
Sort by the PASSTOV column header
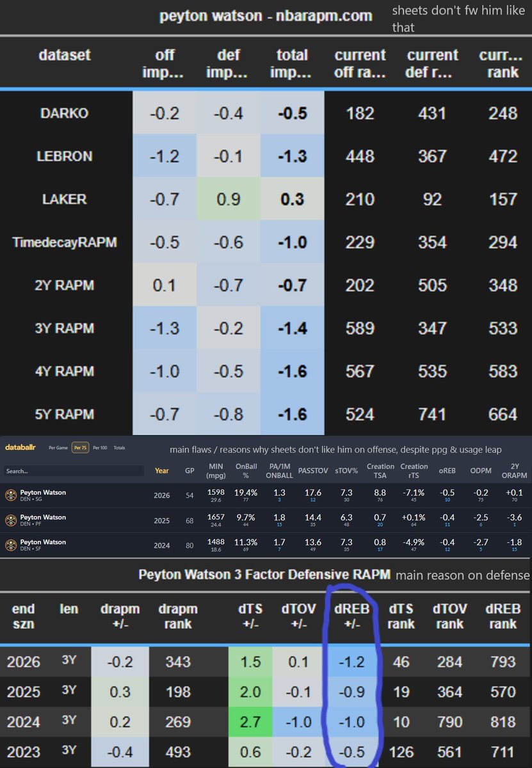[312, 470]
